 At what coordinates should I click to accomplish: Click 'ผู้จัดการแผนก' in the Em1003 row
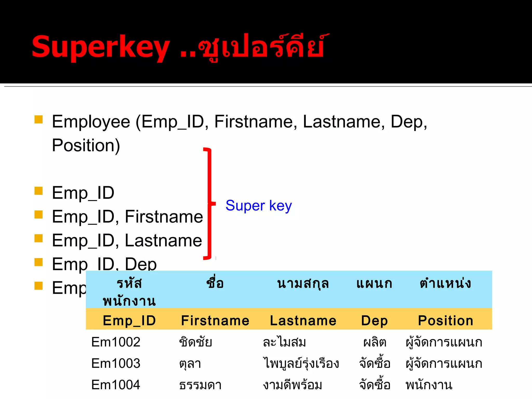click(x=444, y=364)
